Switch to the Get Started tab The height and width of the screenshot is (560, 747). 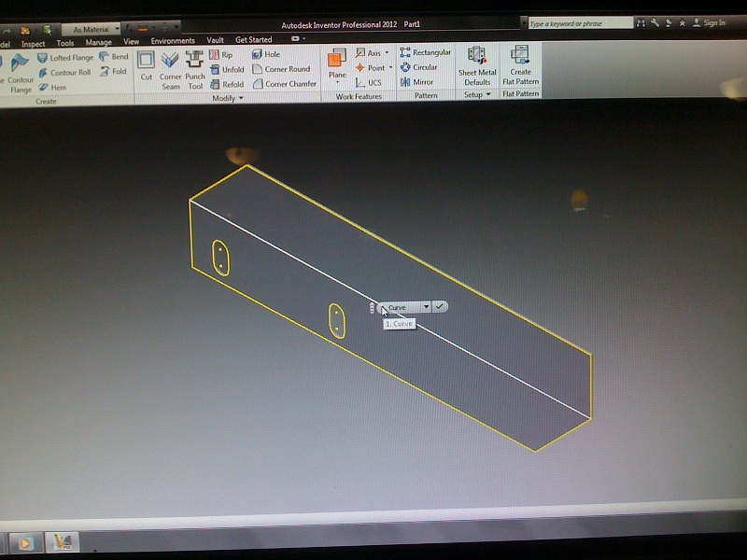coord(253,39)
